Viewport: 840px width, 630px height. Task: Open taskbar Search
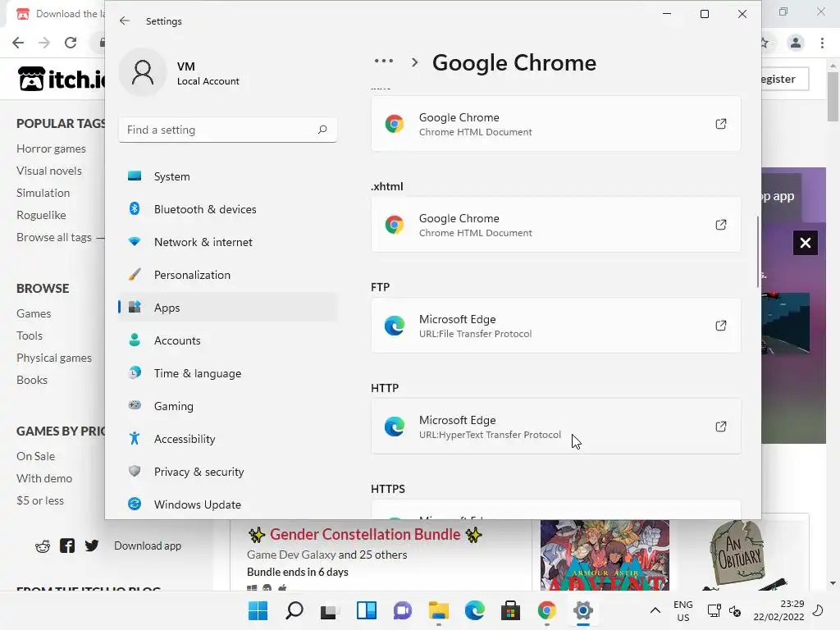pyautogui.click(x=294, y=610)
